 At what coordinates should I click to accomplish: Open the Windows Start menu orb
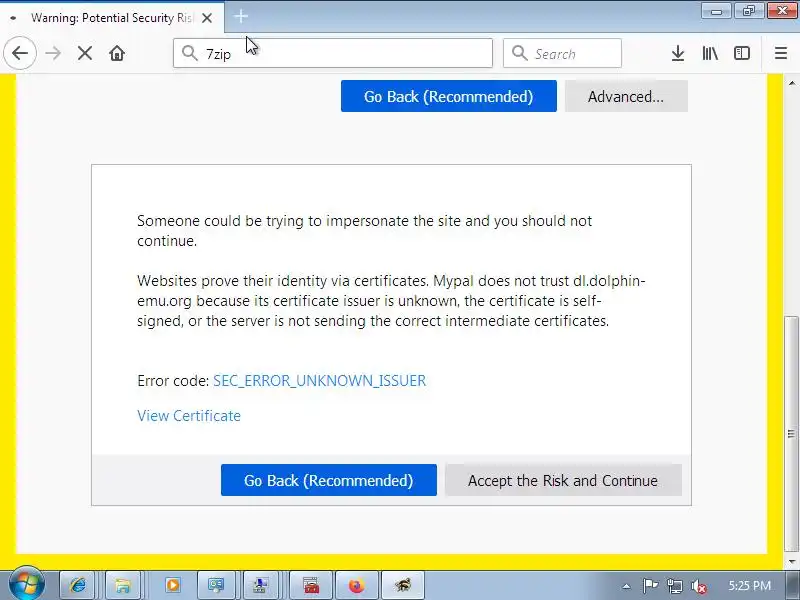pos(26,584)
